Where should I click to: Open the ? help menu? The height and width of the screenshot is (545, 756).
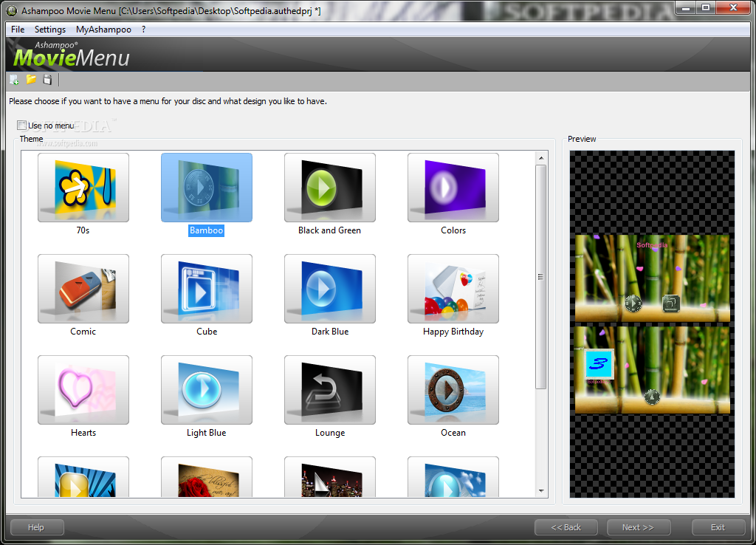pyautogui.click(x=144, y=30)
